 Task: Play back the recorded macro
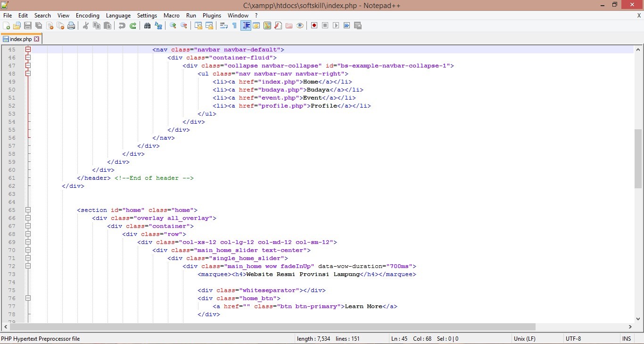(336, 25)
